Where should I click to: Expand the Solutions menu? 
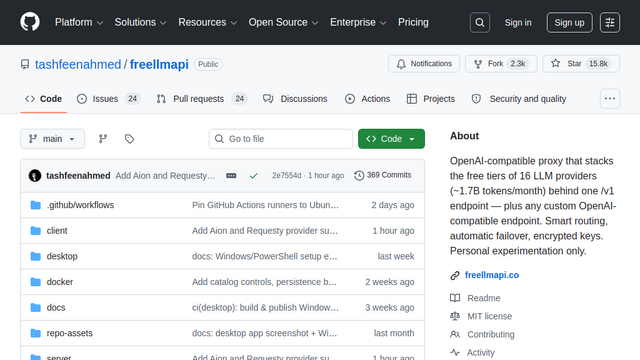coord(140,22)
